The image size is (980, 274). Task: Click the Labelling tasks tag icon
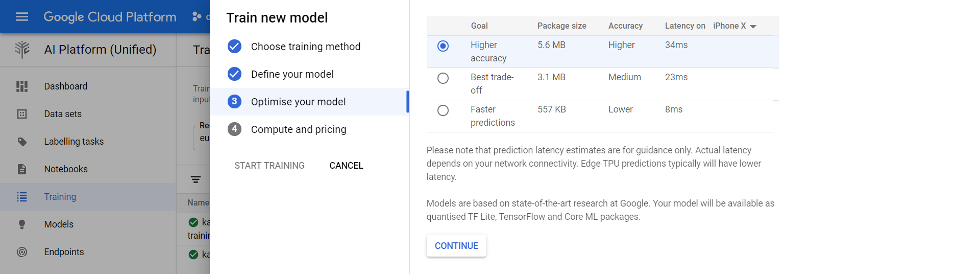(x=22, y=142)
